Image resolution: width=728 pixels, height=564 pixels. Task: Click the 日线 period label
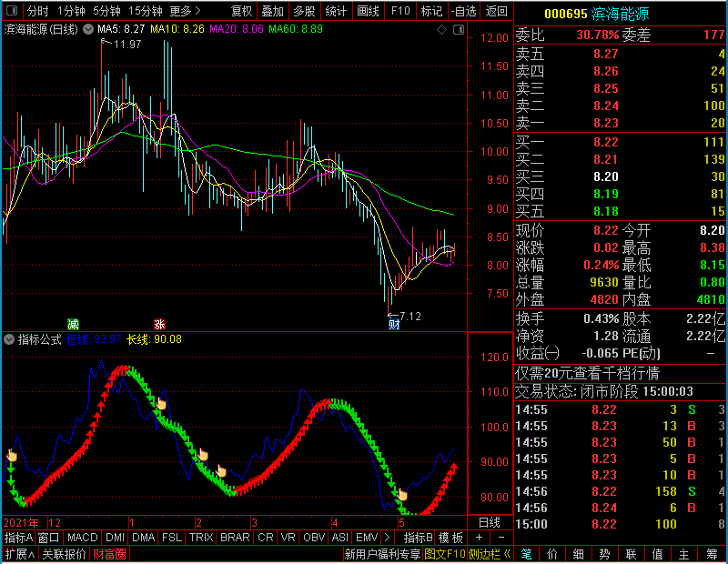coord(490,523)
